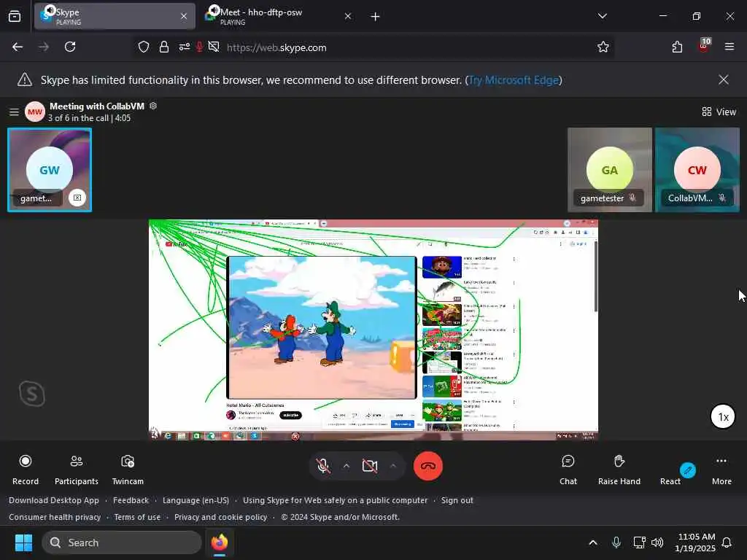
Task: Show site security padlock info
Action: [164, 47]
